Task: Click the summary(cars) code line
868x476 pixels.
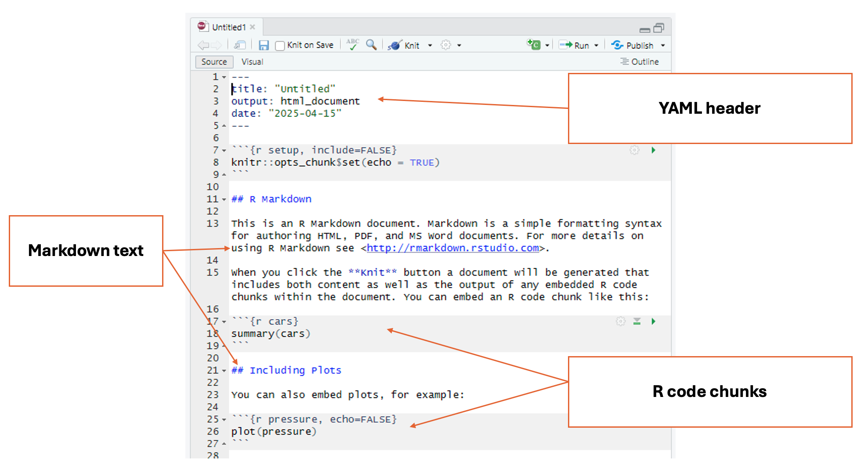Action: tap(271, 334)
